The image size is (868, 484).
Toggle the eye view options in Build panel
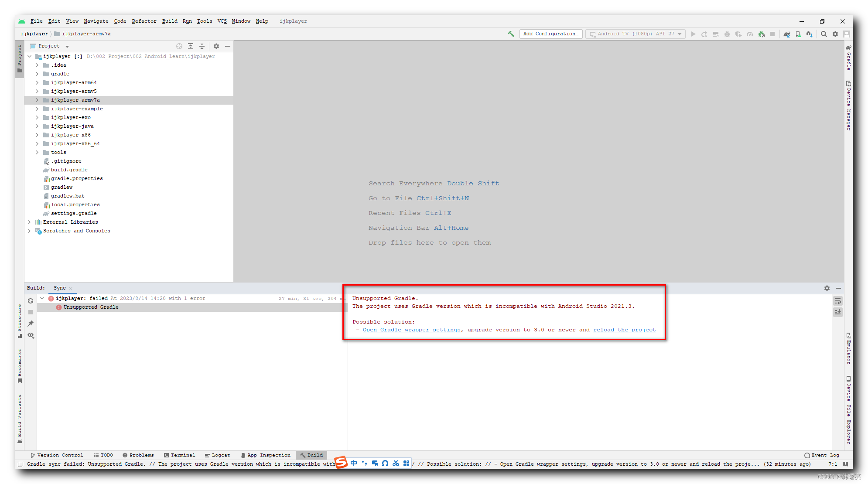pos(31,335)
